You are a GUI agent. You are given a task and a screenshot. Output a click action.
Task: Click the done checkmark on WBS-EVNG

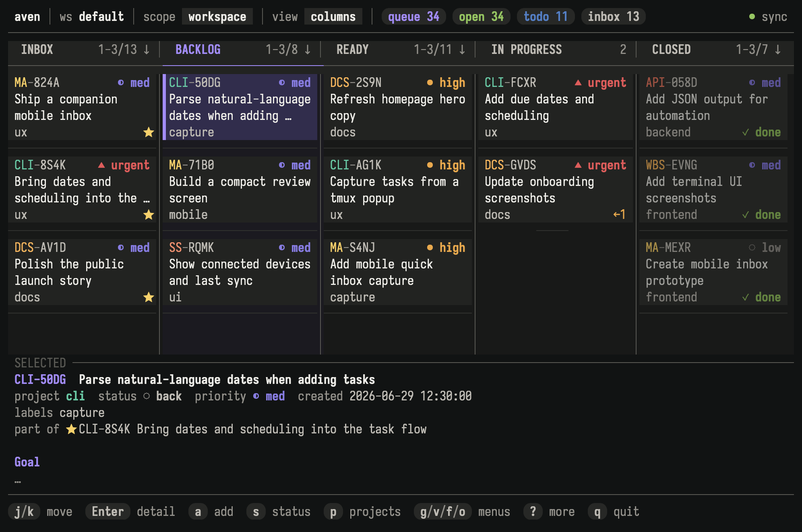pyautogui.click(x=746, y=214)
